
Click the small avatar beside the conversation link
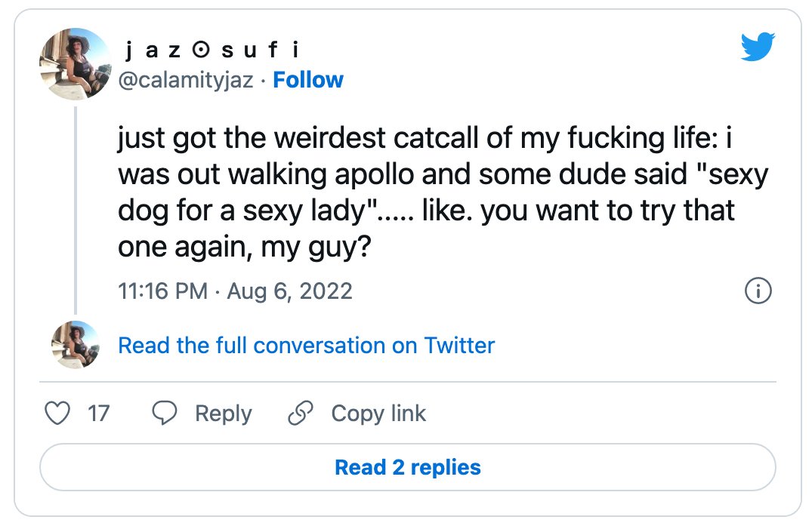click(x=76, y=345)
